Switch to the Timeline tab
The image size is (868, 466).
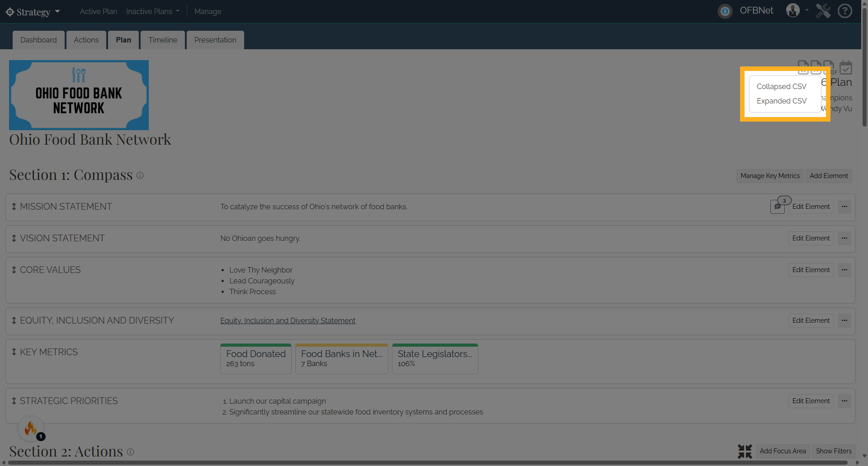pyautogui.click(x=163, y=40)
